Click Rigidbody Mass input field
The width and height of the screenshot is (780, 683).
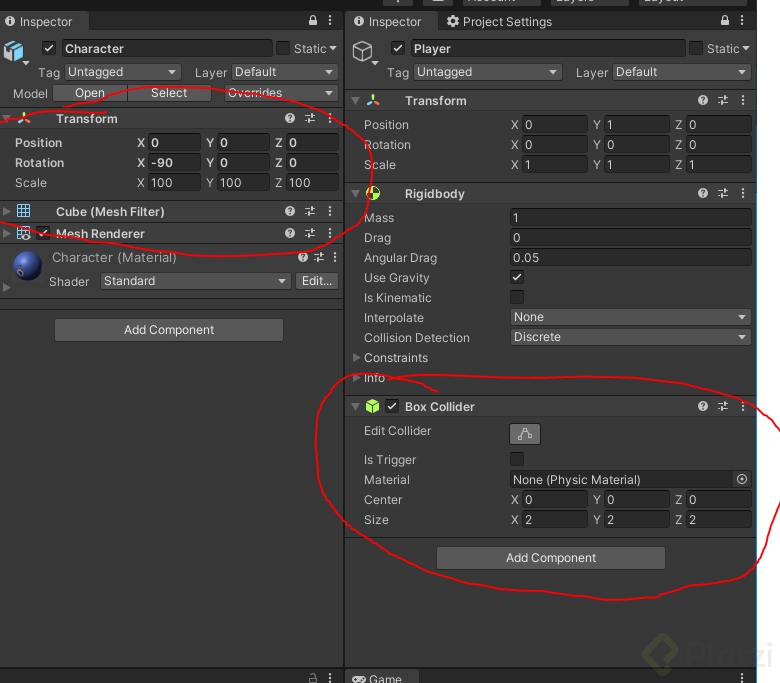[630, 217]
